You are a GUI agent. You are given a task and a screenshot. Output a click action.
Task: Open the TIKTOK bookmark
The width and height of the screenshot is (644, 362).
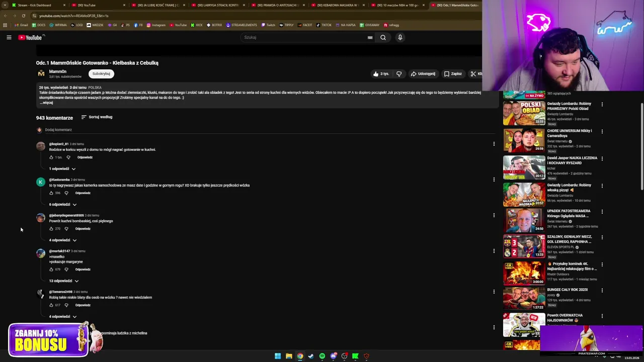click(324, 25)
